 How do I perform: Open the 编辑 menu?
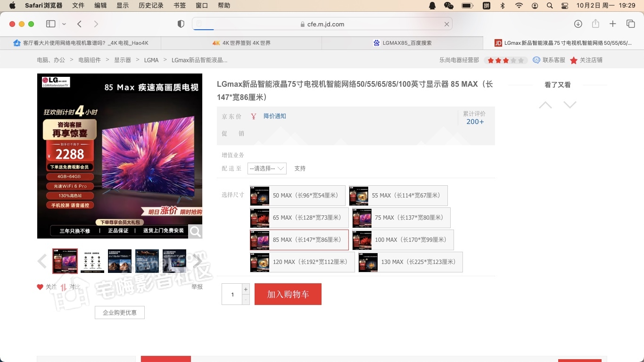tap(100, 6)
